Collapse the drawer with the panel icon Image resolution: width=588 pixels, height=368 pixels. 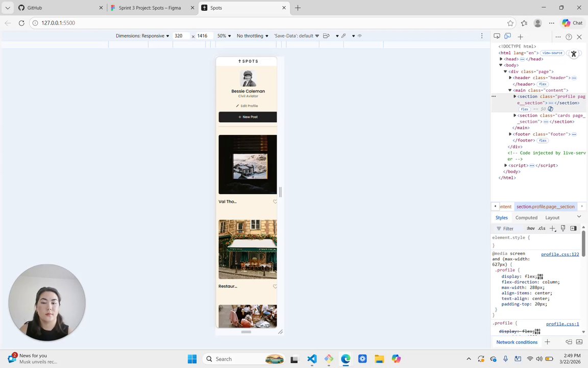point(579,342)
